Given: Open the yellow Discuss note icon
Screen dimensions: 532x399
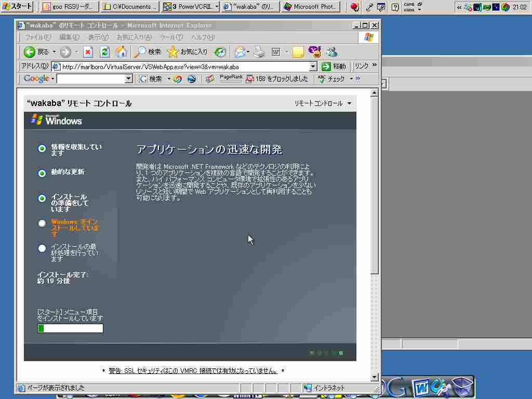Looking at the screenshot, I should (x=298, y=52).
